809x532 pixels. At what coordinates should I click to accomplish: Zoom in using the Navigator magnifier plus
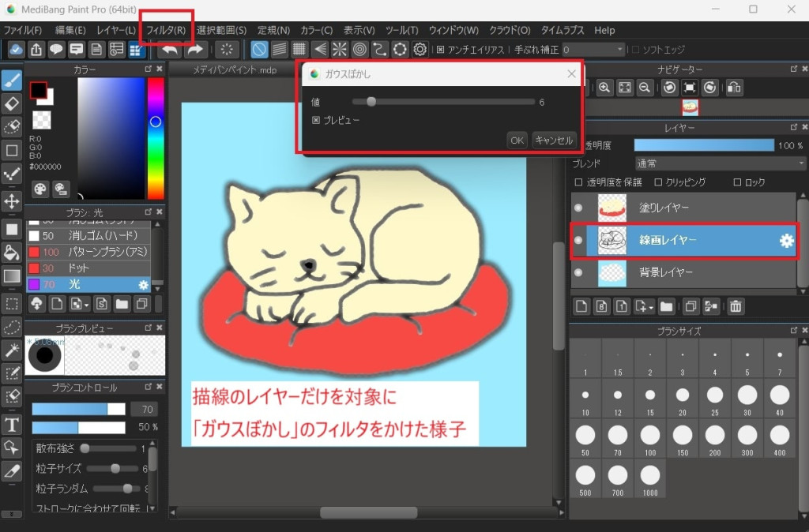point(604,88)
